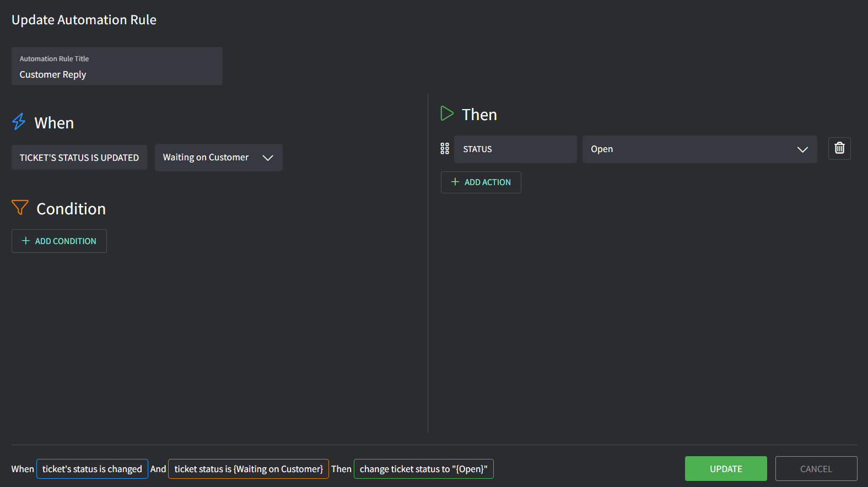Click the drag handle beside STATUS action

coord(445,149)
